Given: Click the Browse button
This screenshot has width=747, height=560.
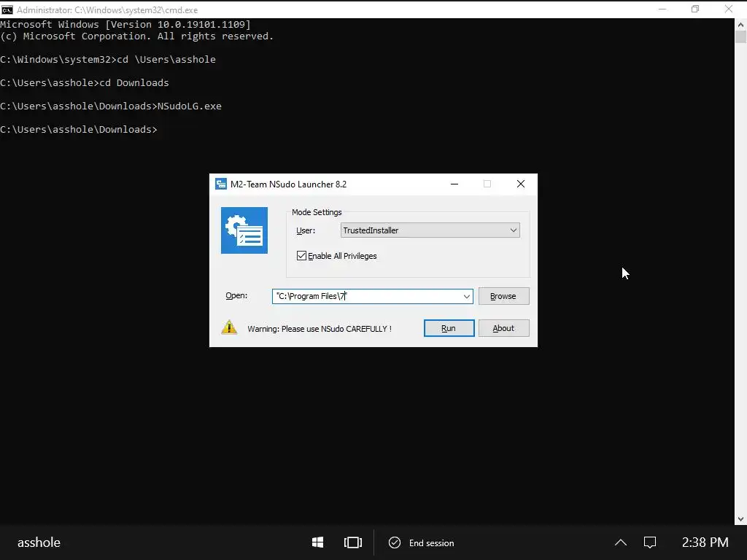Looking at the screenshot, I should pyautogui.click(x=503, y=296).
